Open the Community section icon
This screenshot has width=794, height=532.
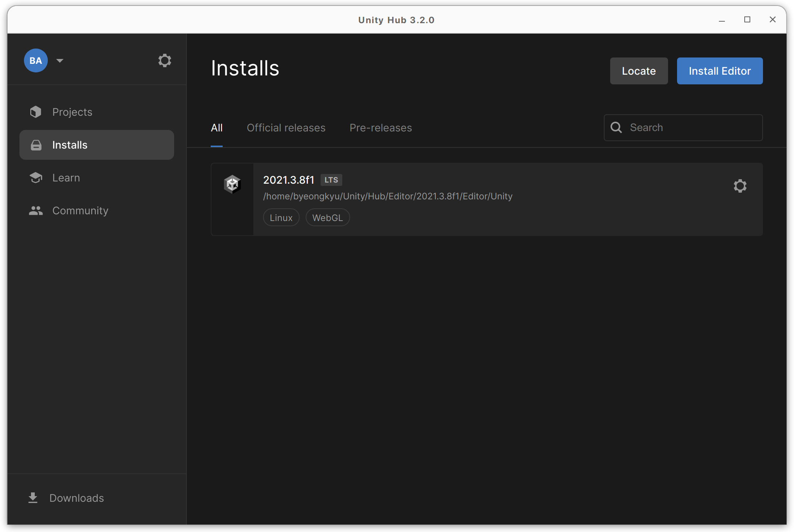(35, 210)
